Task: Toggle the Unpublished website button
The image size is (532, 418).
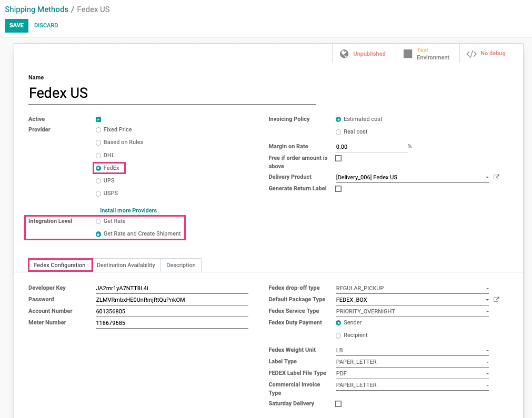Action: click(364, 54)
